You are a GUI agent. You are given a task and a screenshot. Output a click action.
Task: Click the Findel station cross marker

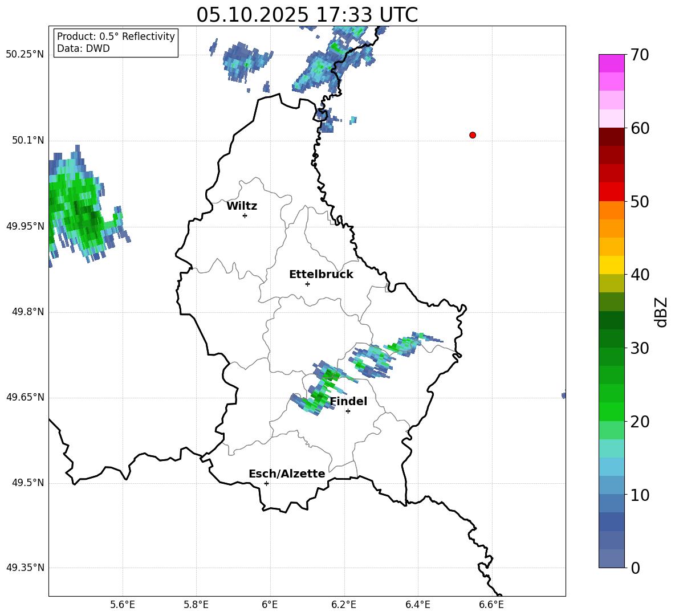pyautogui.click(x=348, y=411)
